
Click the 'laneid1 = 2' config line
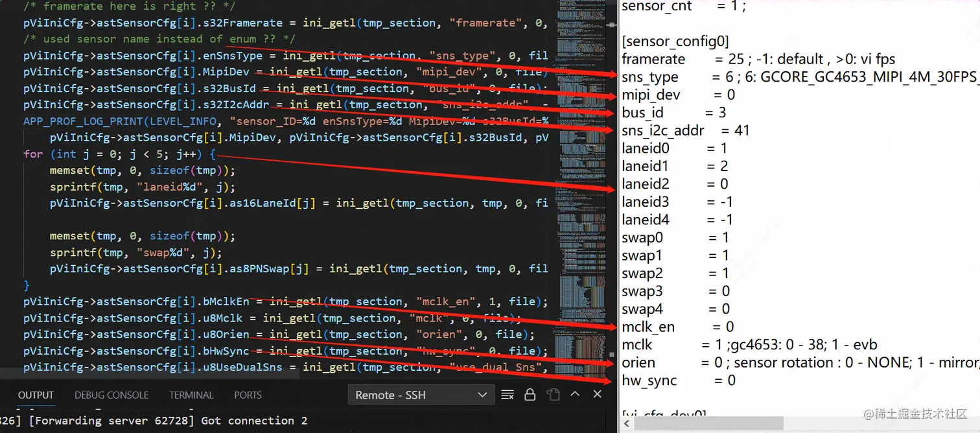(x=675, y=166)
